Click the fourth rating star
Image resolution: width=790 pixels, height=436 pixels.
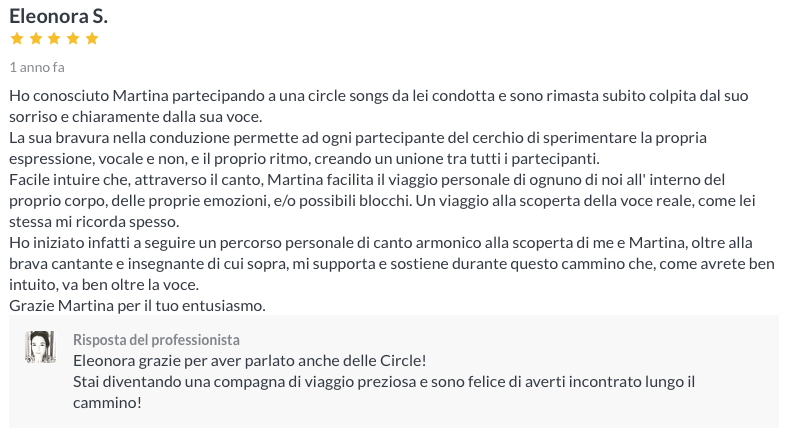pos(73,39)
